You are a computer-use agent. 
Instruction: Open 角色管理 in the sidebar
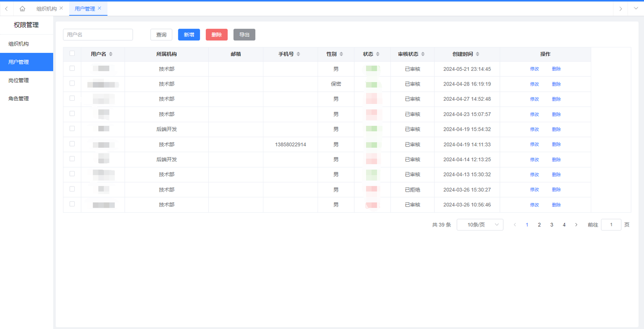(26, 98)
